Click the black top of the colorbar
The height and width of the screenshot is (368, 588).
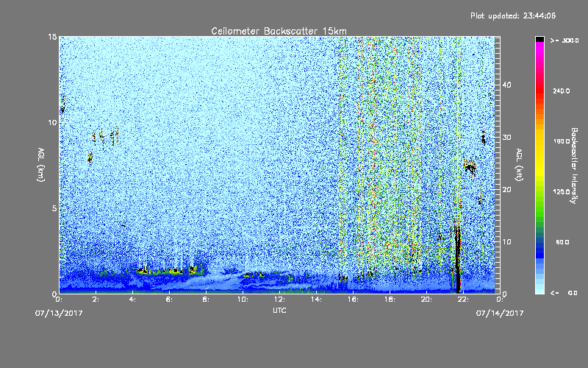pyautogui.click(x=539, y=39)
